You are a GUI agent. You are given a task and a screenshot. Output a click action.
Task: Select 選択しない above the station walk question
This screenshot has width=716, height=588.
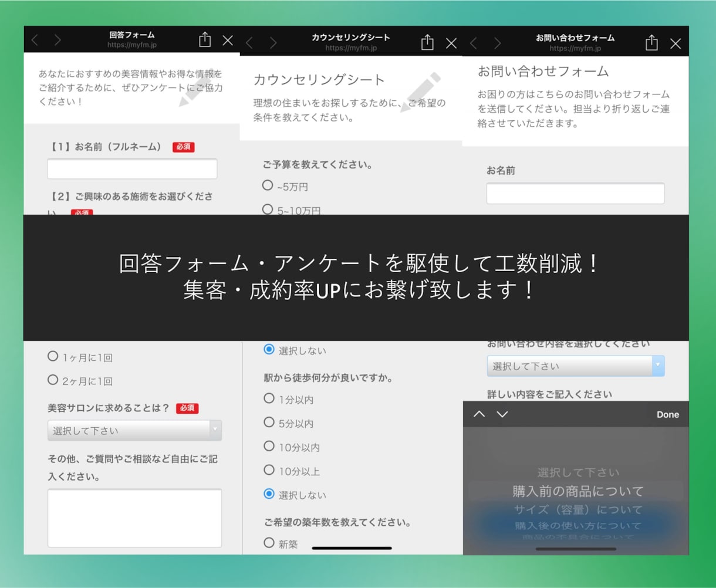269,350
